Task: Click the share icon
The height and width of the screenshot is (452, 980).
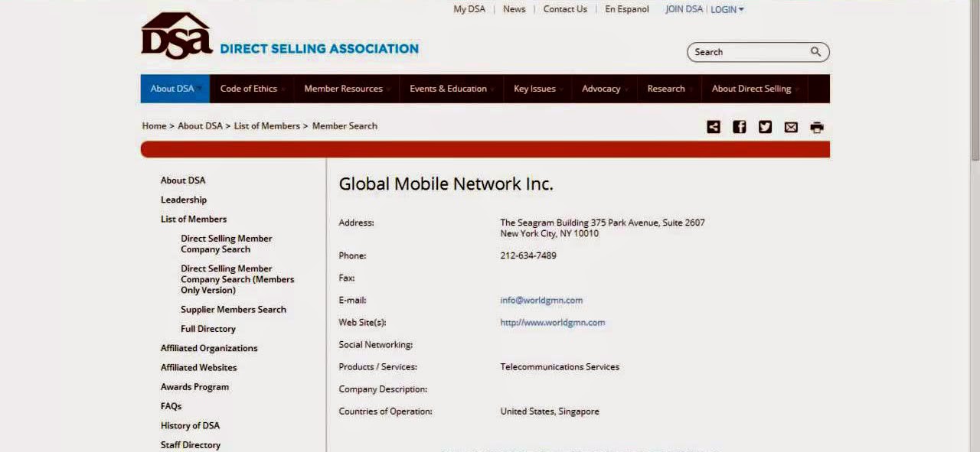Action: (x=714, y=127)
